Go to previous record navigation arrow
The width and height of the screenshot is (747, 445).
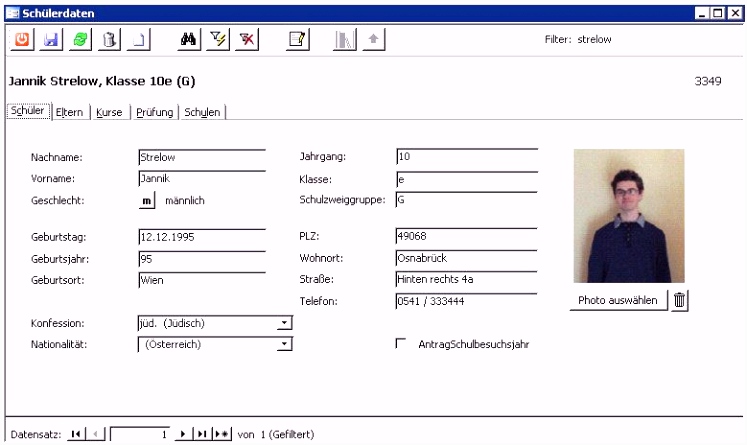(x=96, y=434)
